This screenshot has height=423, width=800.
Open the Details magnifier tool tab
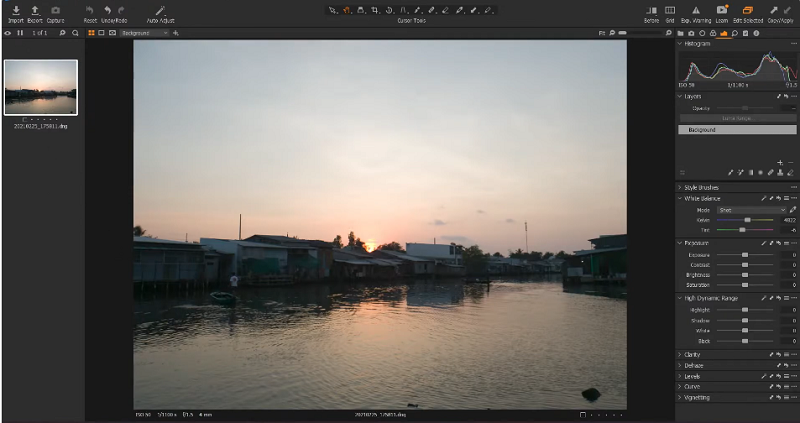(x=735, y=33)
